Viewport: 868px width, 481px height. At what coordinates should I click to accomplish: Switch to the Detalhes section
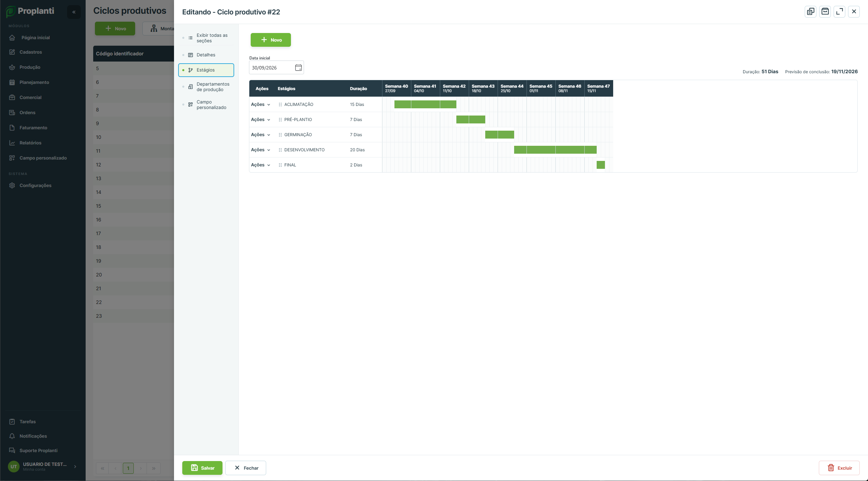click(206, 55)
